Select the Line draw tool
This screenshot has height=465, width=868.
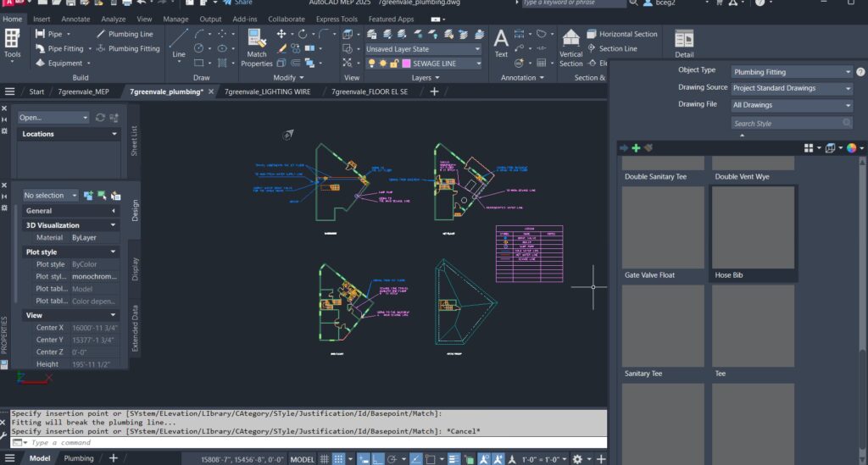click(x=179, y=43)
